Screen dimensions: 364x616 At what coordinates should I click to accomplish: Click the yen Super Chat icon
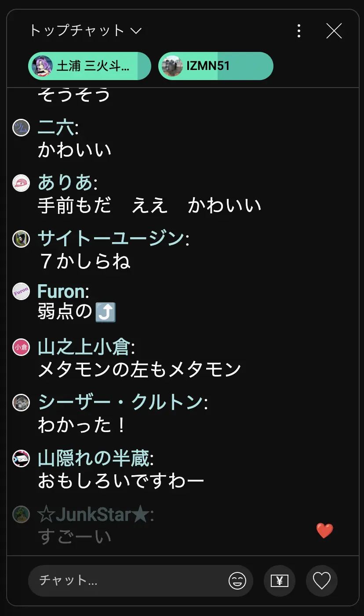pos(280,581)
